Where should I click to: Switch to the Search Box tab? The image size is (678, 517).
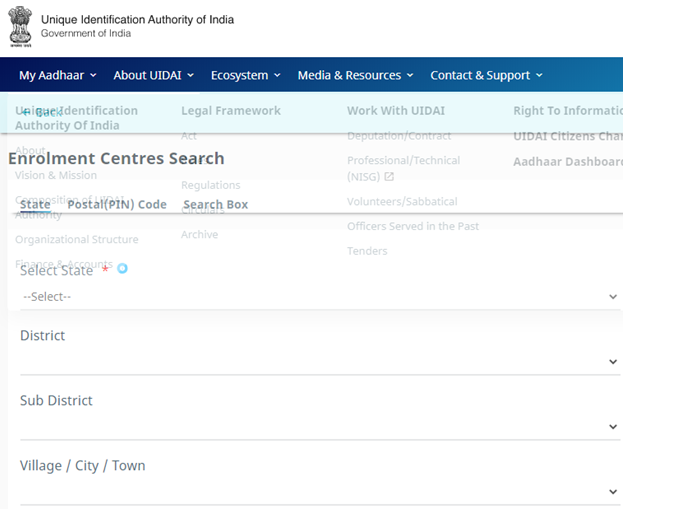(x=215, y=204)
